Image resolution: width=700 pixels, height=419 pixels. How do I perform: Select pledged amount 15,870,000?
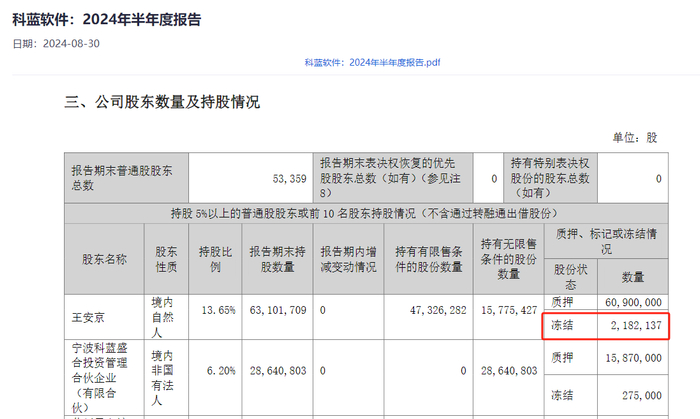pos(633,358)
